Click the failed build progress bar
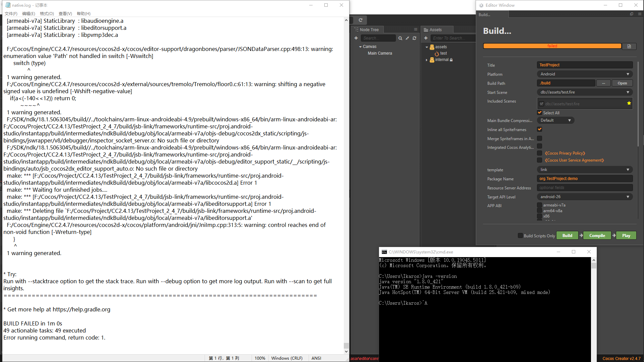Image resolution: width=644 pixels, height=362 pixels. pos(552,46)
